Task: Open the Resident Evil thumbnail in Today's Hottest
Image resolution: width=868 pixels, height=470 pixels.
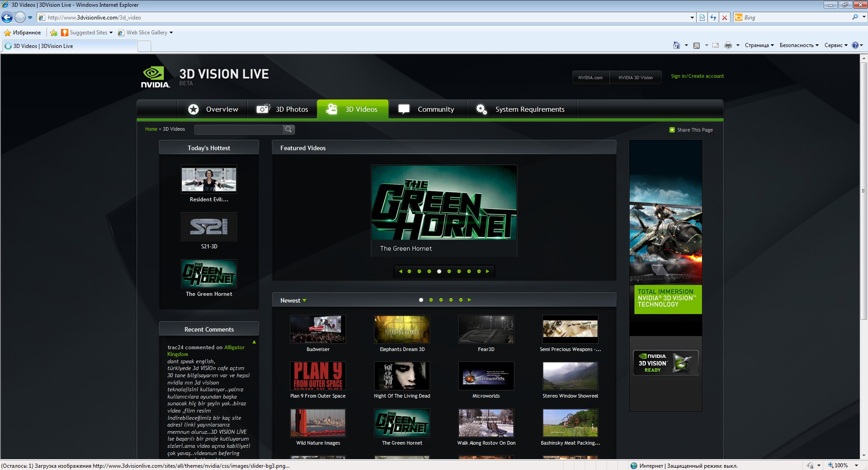Action: click(209, 179)
